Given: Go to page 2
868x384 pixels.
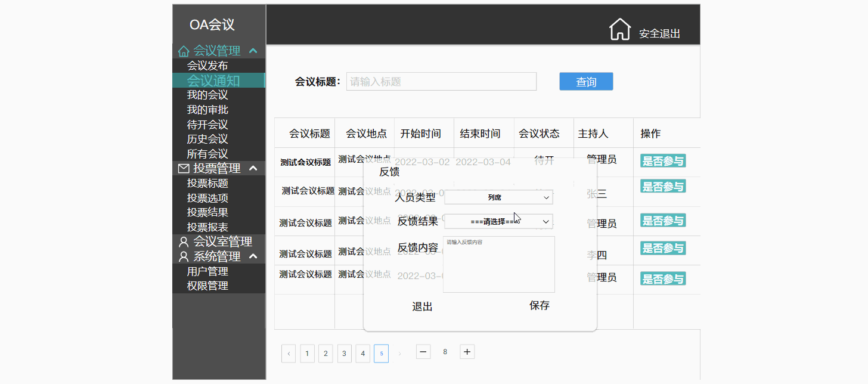Looking at the screenshot, I should click(325, 354).
